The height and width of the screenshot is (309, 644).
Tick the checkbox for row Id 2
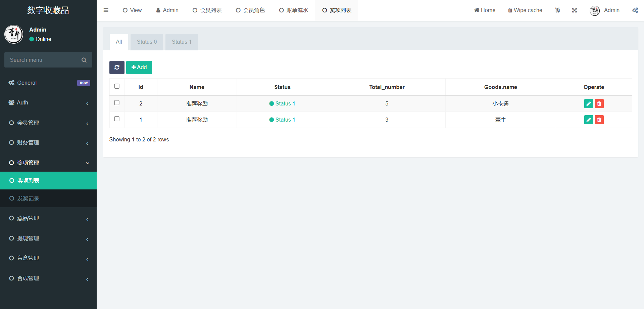point(117,103)
